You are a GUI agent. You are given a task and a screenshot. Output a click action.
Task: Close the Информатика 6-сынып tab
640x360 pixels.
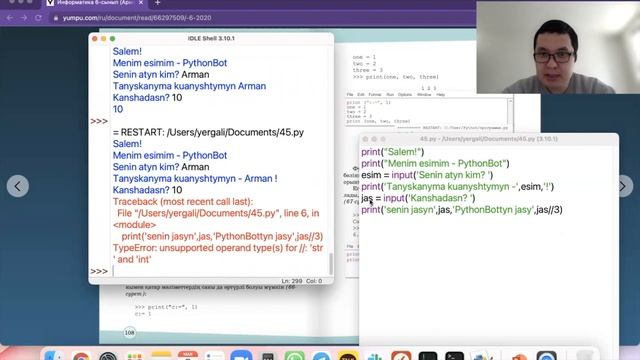[141, 3]
